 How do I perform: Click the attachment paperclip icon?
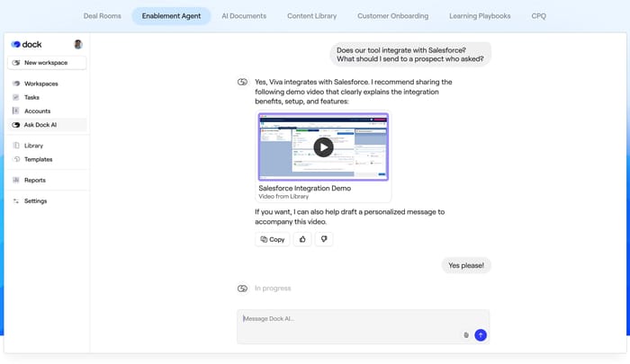click(466, 334)
